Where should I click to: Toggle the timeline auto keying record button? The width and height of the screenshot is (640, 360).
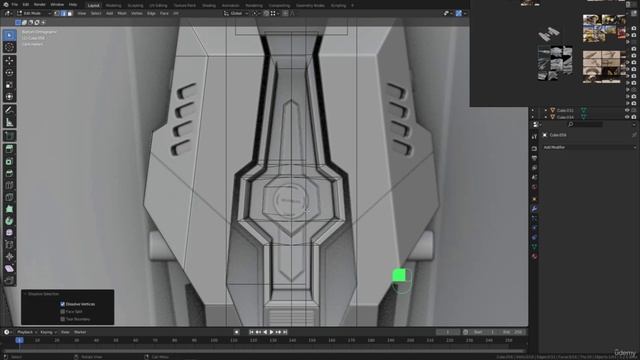(236, 332)
